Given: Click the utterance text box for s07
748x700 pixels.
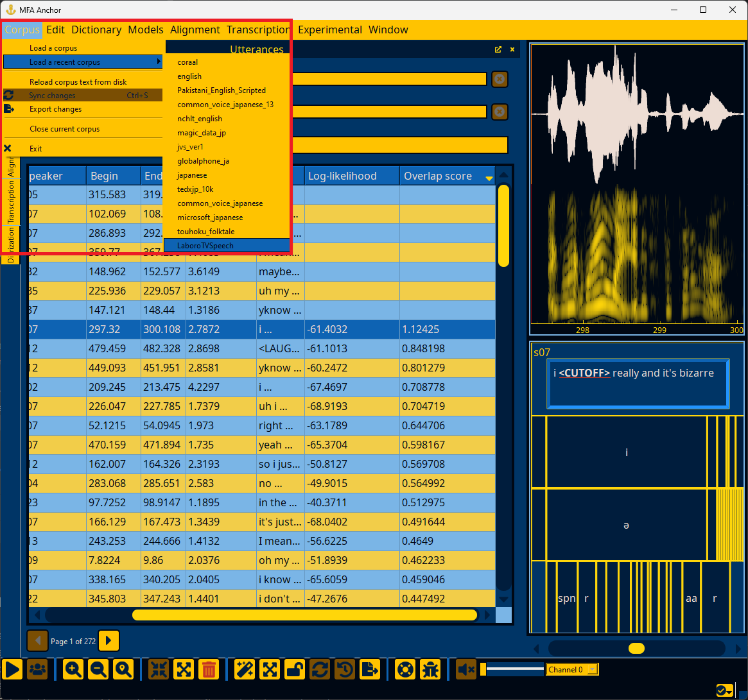Looking at the screenshot, I should coord(638,384).
